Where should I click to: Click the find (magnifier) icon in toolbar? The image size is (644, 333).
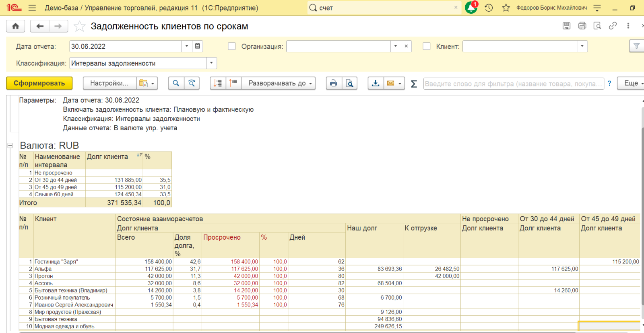click(x=176, y=83)
